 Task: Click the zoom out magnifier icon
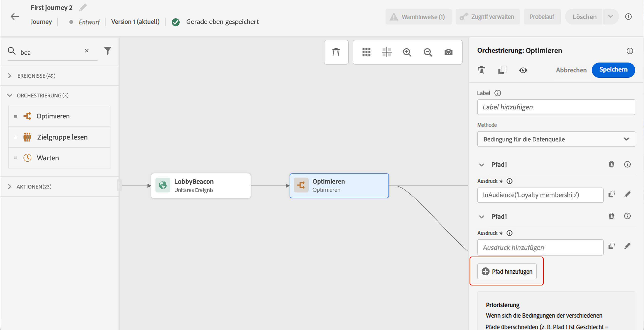[428, 52]
